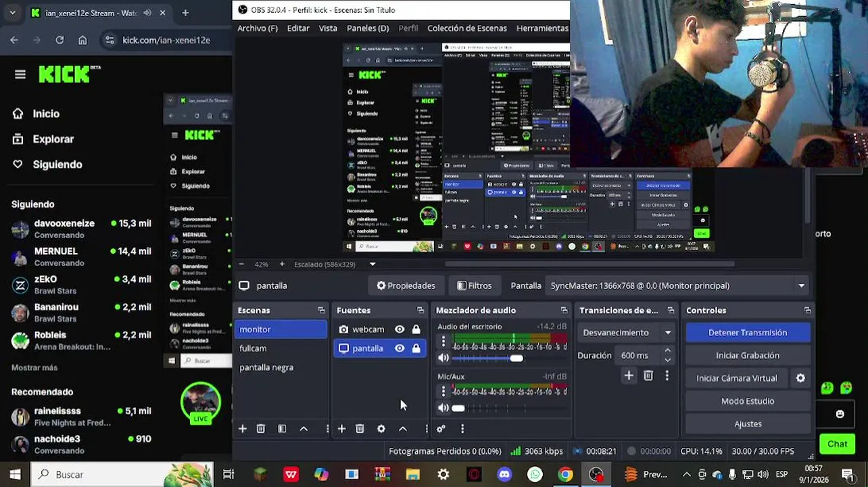
Task: Mute Audio del escritorio speaker icon
Action: point(443,358)
